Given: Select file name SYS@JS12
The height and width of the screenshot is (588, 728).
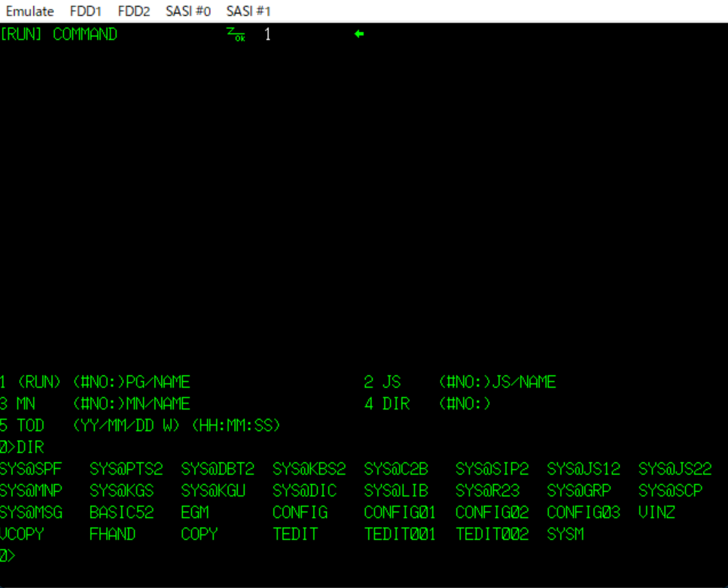Looking at the screenshot, I should (584, 469).
